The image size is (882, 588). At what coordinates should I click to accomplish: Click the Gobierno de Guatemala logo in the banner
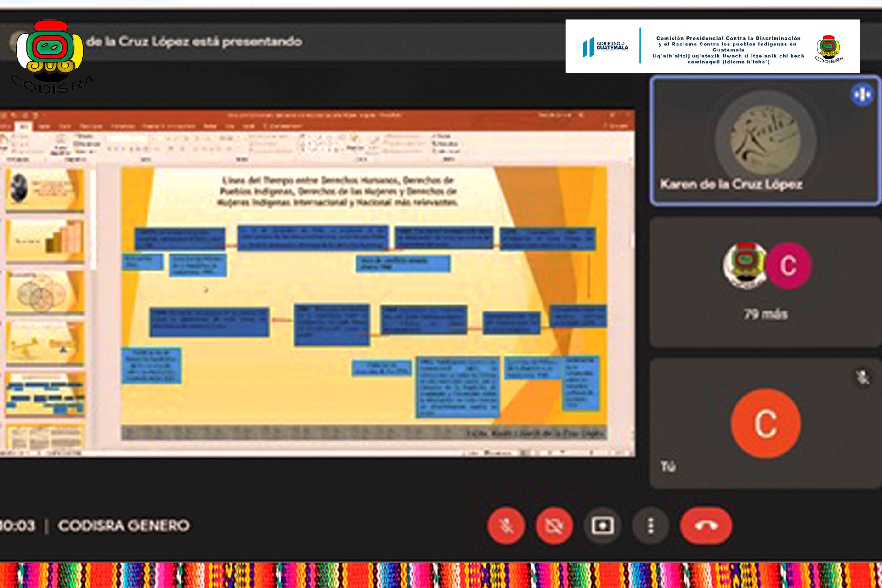605,47
